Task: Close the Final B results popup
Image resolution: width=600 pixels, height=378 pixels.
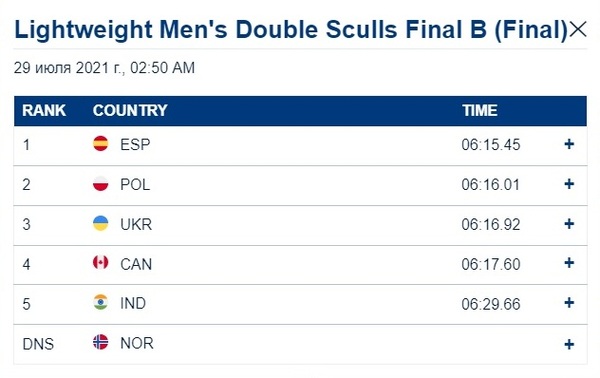Action: click(577, 29)
